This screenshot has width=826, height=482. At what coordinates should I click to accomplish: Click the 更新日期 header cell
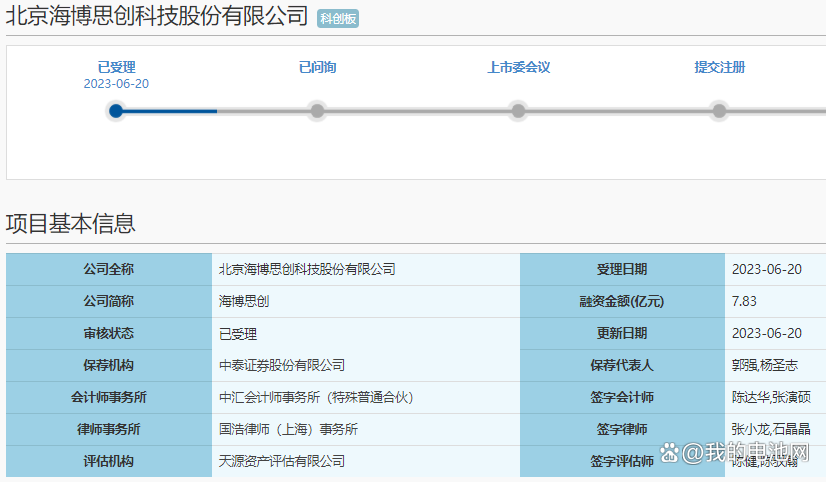pos(622,333)
